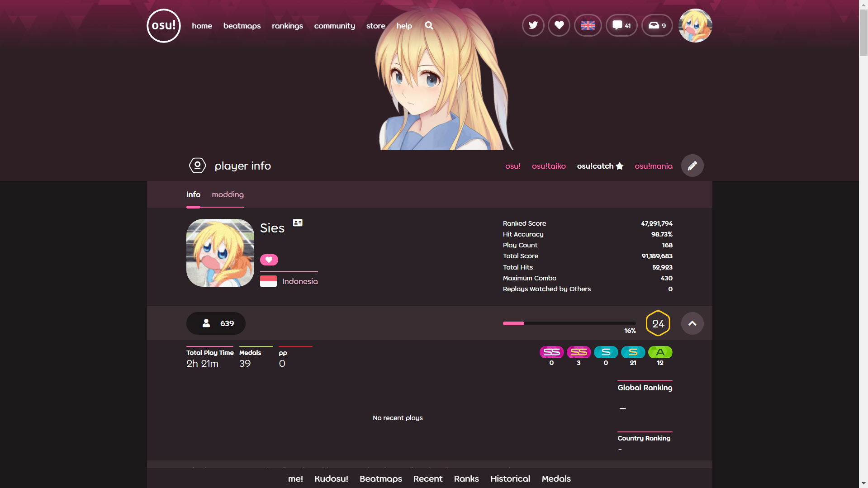Click the pink supporter heart badge
This screenshot has width=868, height=488.
269,260
